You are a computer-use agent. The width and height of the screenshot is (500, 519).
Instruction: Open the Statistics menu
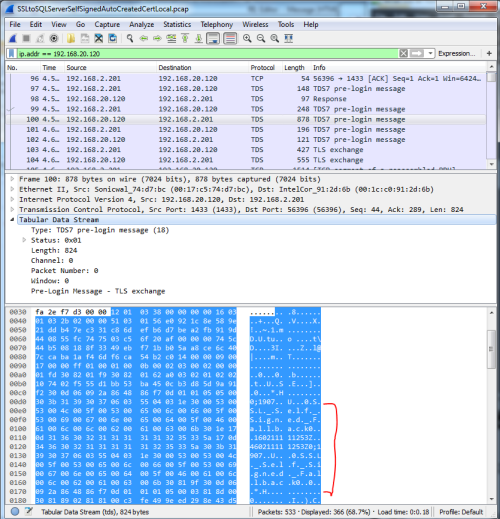177,24
